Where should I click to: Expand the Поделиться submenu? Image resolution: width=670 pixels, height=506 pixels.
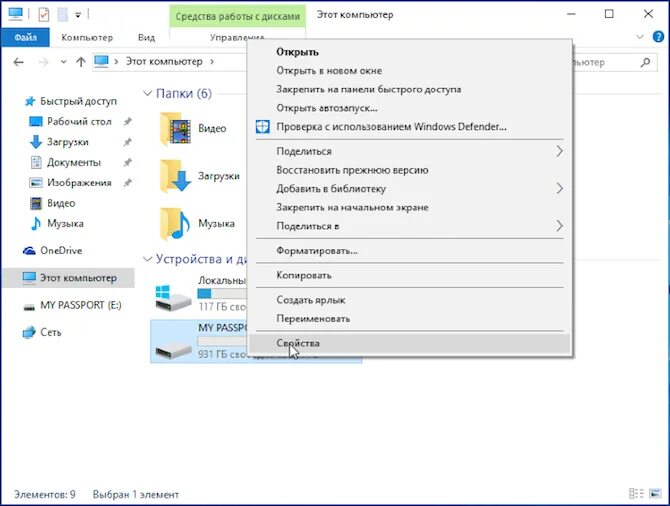click(409, 151)
